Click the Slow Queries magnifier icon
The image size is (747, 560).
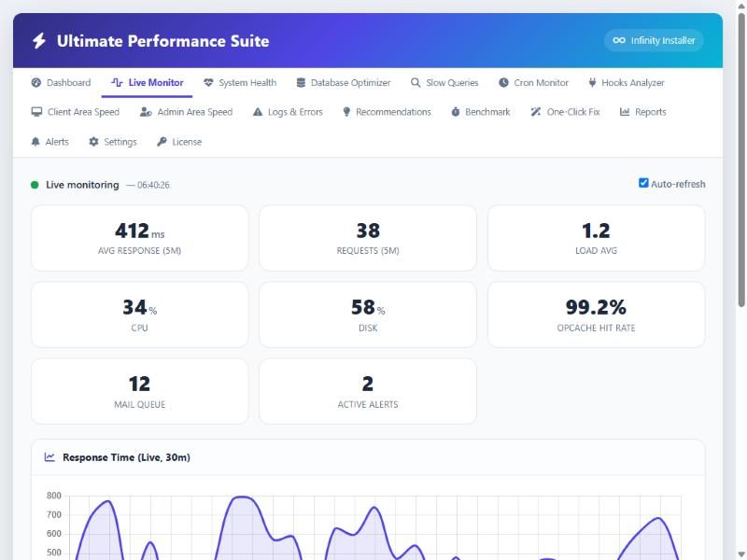pos(416,82)
